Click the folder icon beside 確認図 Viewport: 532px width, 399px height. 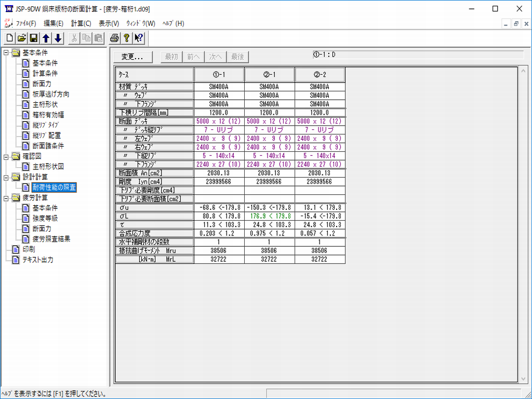pos(16,156)
